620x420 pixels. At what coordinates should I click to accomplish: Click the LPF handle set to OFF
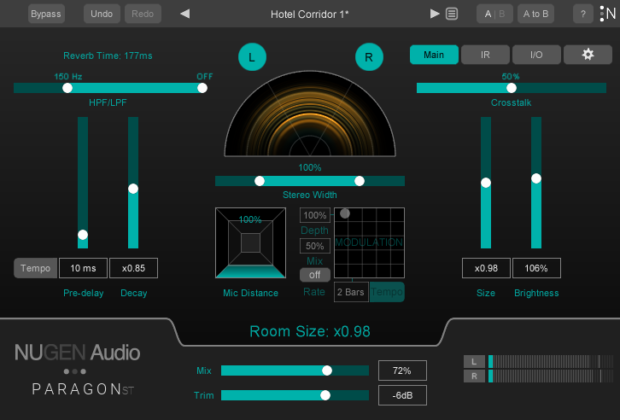(202, 88)
